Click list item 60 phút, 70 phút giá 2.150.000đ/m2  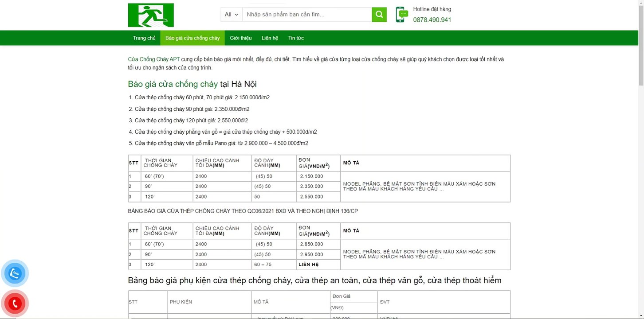(202, 97)
